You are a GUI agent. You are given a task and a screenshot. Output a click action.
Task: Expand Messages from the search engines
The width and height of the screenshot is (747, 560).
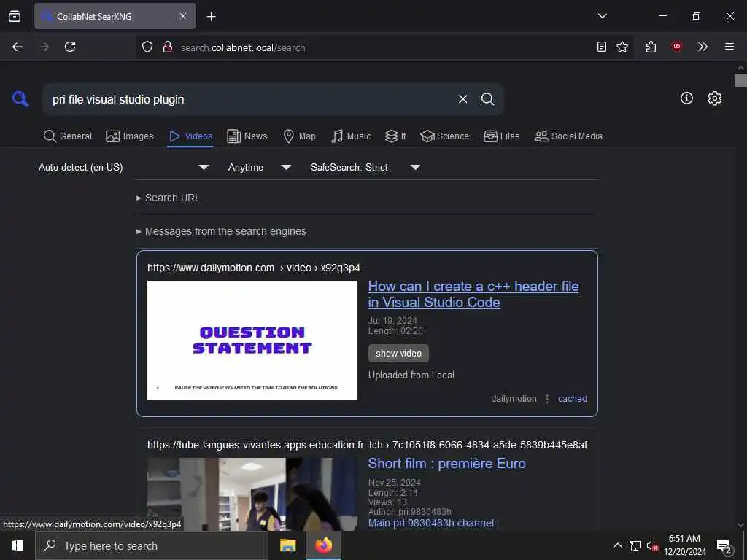pos(222,231)
